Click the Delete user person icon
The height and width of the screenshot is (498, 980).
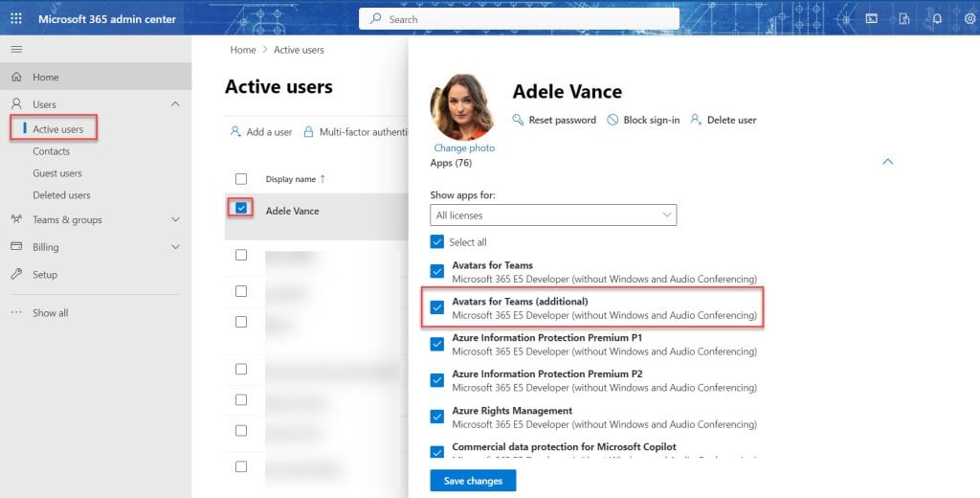point(696,120)
